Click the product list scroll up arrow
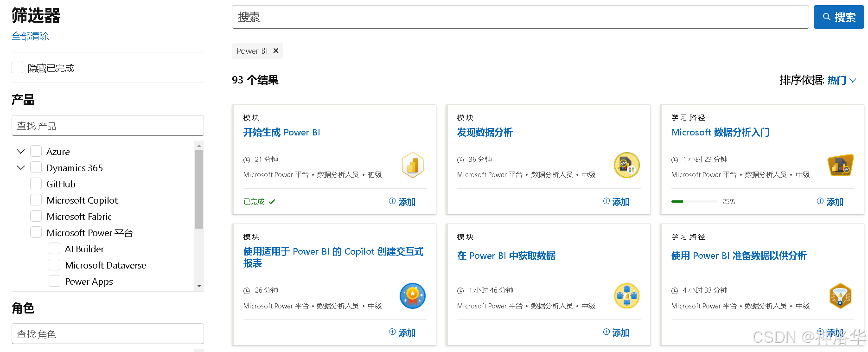Viewport: 868px width, 352px height. 199,146
